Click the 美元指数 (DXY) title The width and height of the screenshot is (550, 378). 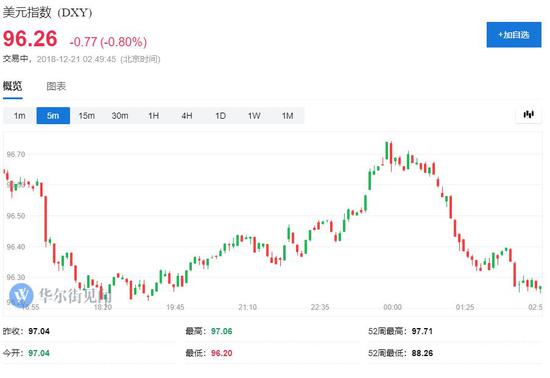47,13
